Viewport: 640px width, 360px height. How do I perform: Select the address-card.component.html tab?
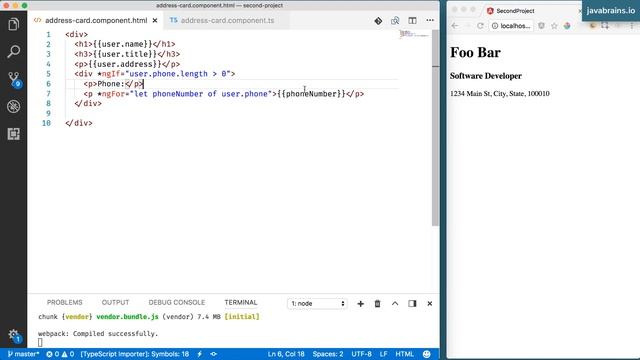[96, 20]
